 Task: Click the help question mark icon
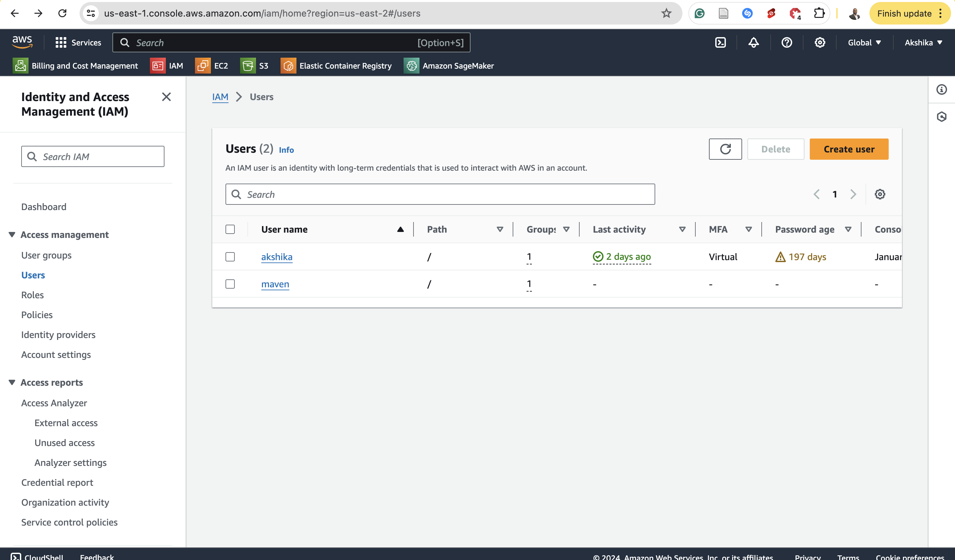786,42
